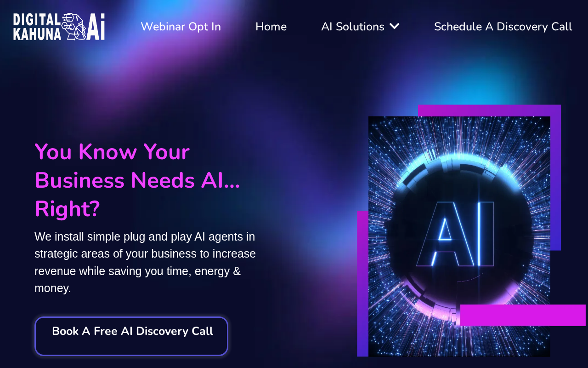
Task: Click the vertical purple bar beside the hero image
Action: click(362, 283)
